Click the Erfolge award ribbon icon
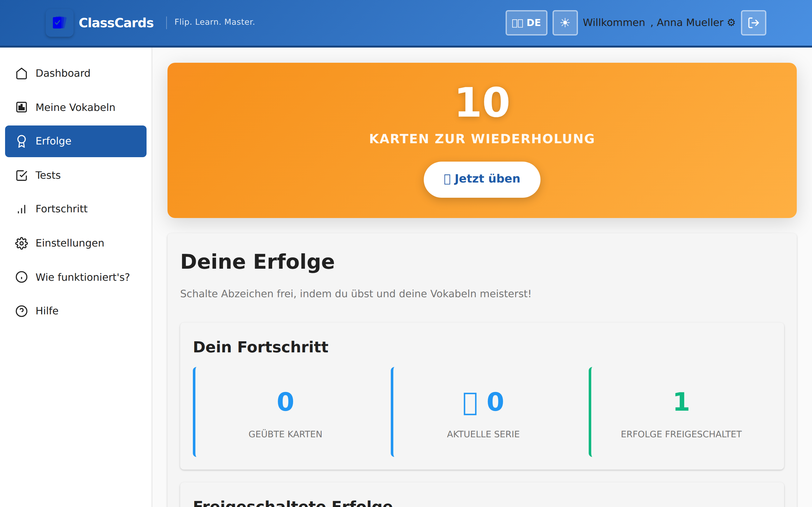Image resolution: width=812 pixels, height=507 pixels. click(x=22, y=141)
